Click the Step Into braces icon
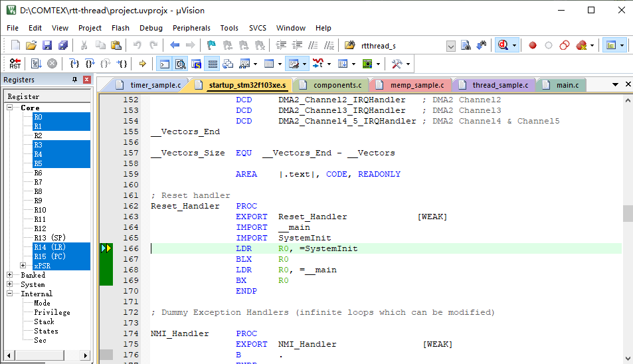 (x=74, y=64)
